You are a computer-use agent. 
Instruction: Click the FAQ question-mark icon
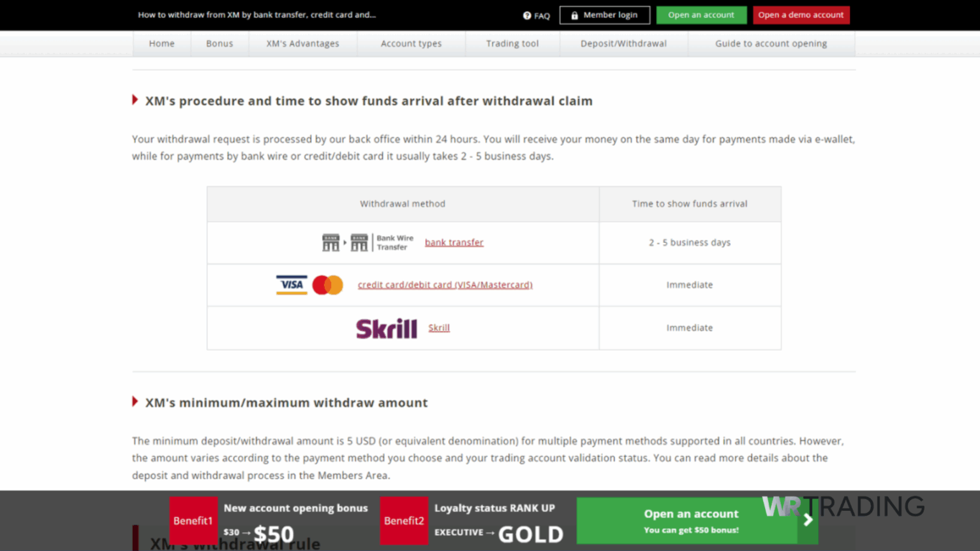[x=526, y=15]
